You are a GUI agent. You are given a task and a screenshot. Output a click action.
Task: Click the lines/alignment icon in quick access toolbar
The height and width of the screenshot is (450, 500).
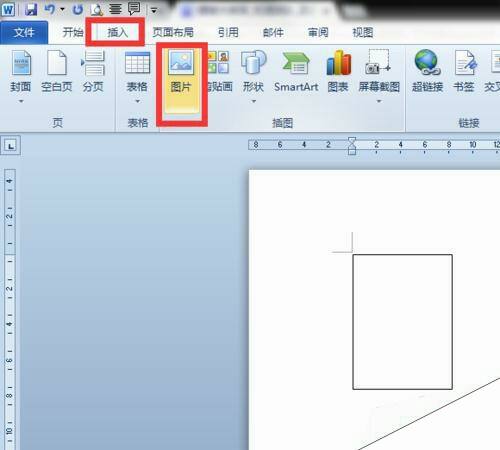[115, 9]
